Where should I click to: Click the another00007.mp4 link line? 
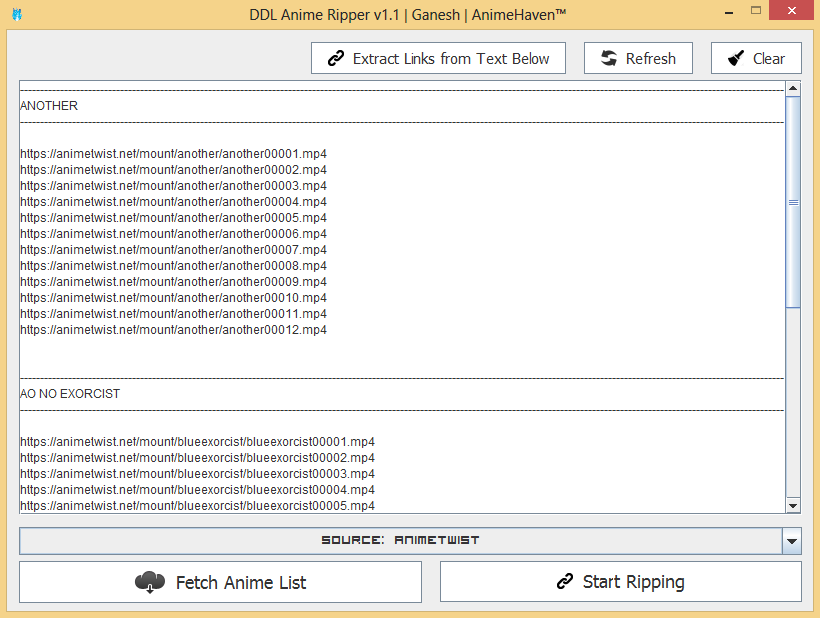coord(174,250)
